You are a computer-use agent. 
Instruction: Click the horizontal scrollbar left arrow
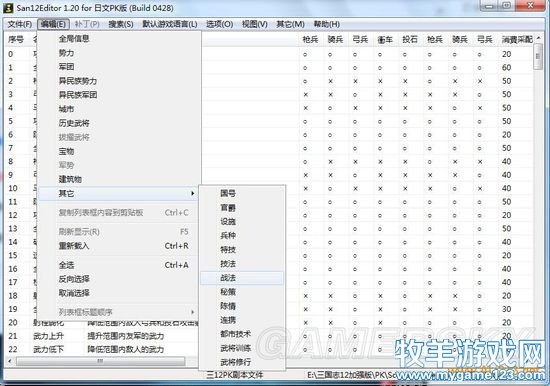click(x=10, y=361)
